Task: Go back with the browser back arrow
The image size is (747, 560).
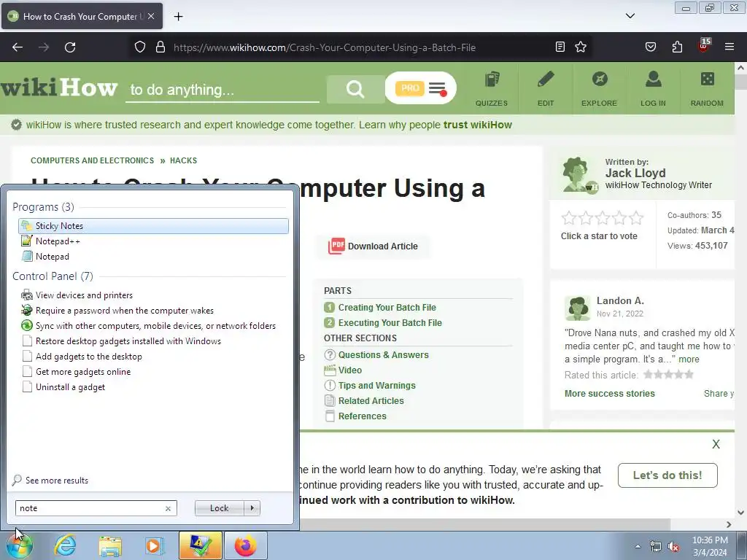Action: coord(18,47)
